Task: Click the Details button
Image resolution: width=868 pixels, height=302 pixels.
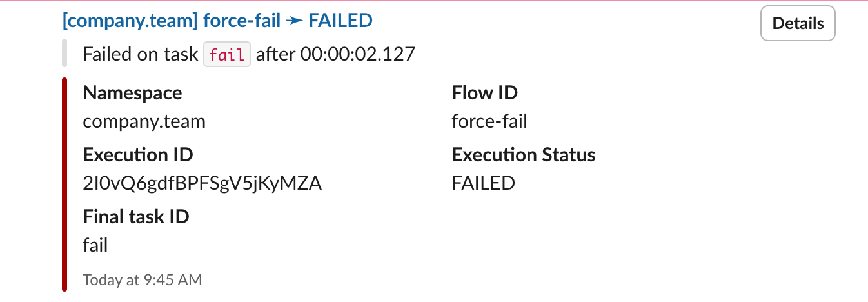Action: coord(798,24)
